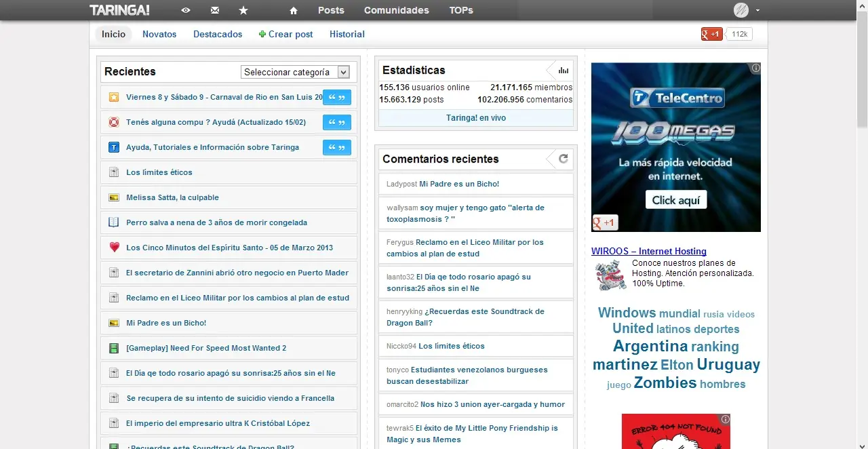
Task: Open Taringa! en vivo link
Action: (x=476, y=118)
